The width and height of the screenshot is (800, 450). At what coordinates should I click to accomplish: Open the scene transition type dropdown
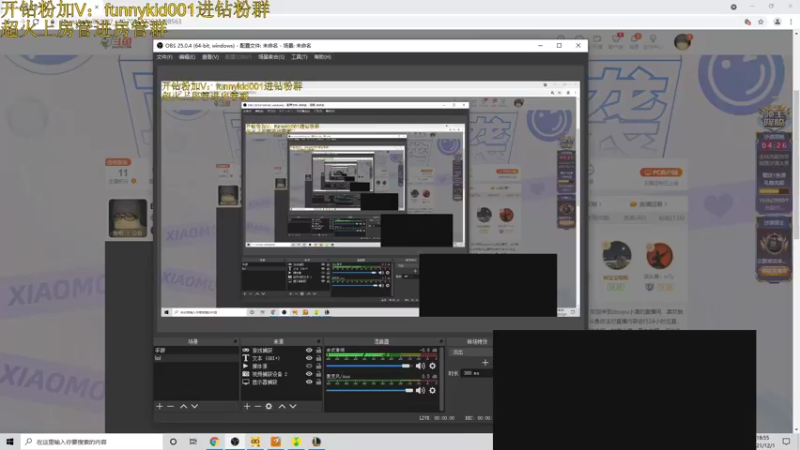click(470, 352)
